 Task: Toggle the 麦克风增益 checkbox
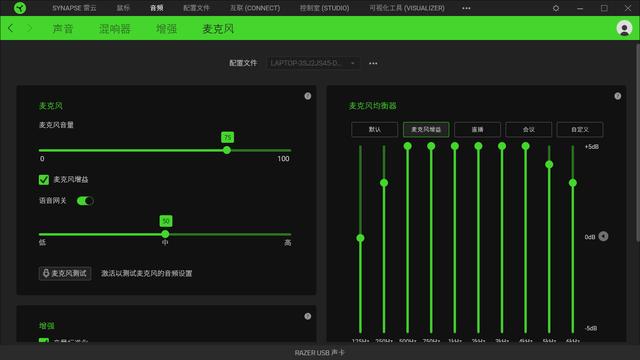pyautogui.click(x=44, y=180)
